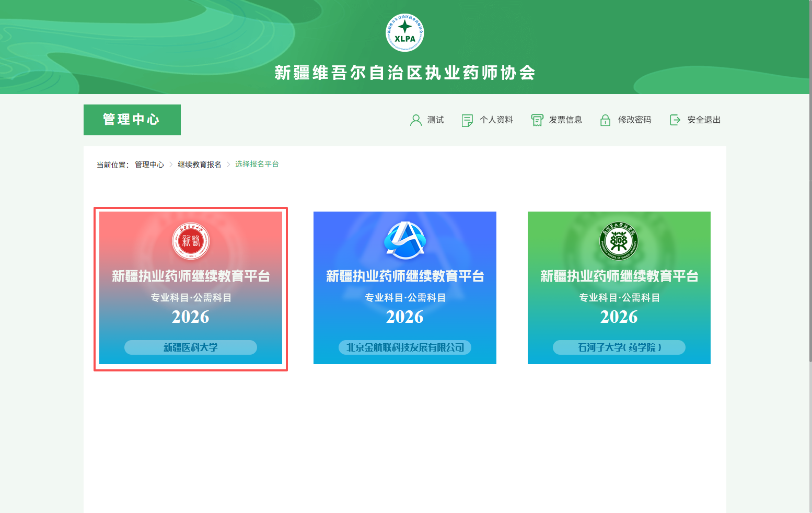Click 选择报名平台 in the breadcrumb
The width and height of the screenshot is (812, 513).
point(257,164)
